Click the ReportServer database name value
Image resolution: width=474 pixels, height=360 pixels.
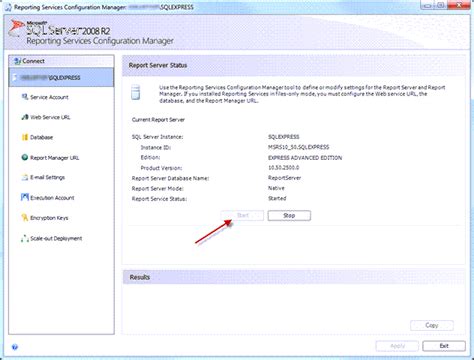point(284,178)
